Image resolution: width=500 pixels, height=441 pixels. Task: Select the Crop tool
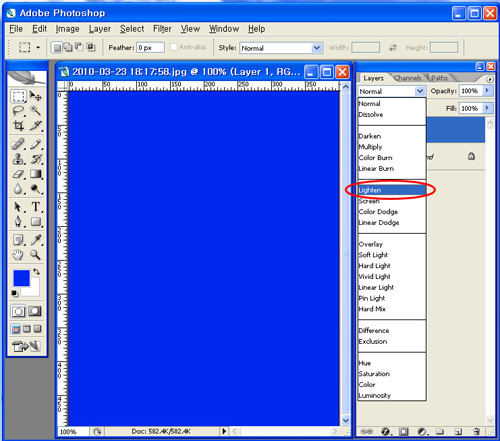(x=18, y=126)
